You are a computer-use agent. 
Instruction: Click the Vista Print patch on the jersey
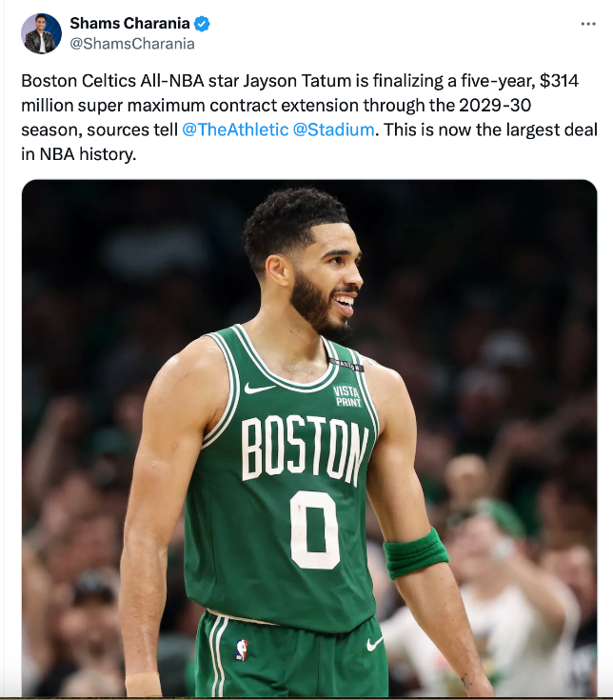click(347, 396)
